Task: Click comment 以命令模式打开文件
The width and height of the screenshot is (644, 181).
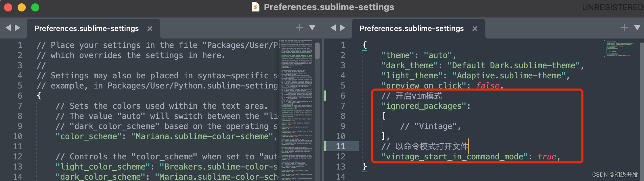Action: coord(425,147)
